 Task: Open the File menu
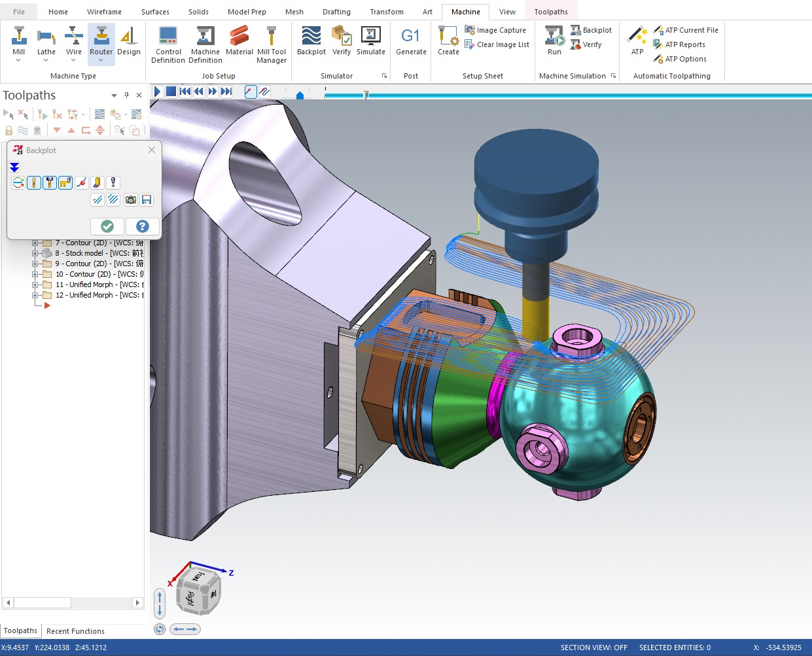[19, 12]
